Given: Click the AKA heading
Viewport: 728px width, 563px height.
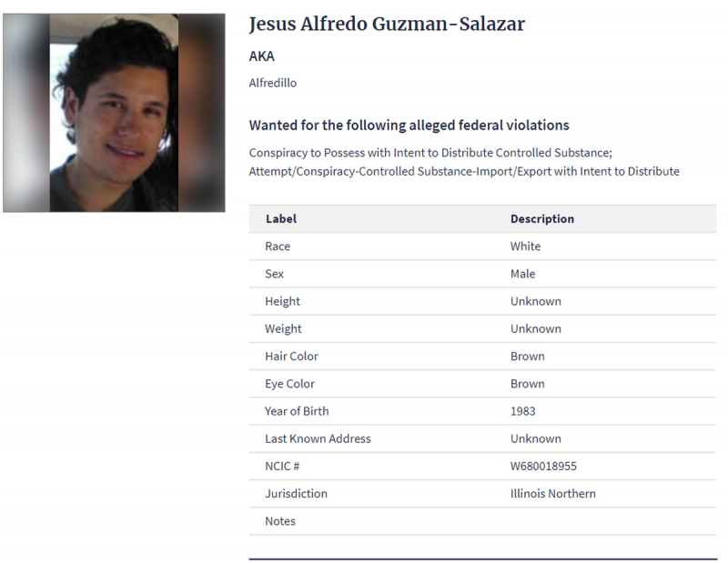Looking at the screenshot, I should tap(262, 56).
